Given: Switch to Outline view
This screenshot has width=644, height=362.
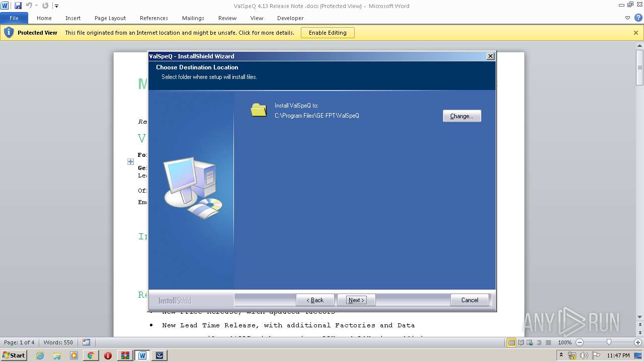Looking at the screenshot, I should (538, 342).
